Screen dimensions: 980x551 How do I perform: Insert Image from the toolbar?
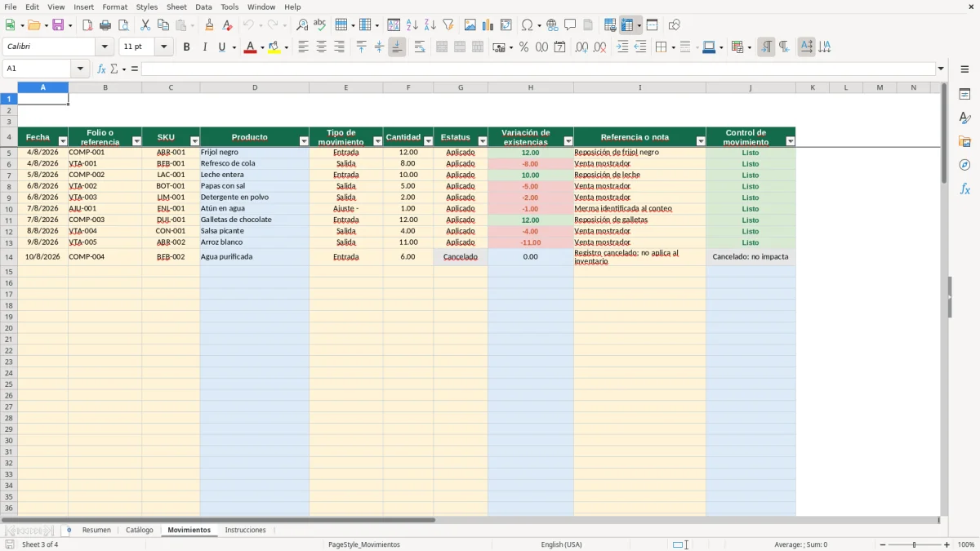point(470,25)
